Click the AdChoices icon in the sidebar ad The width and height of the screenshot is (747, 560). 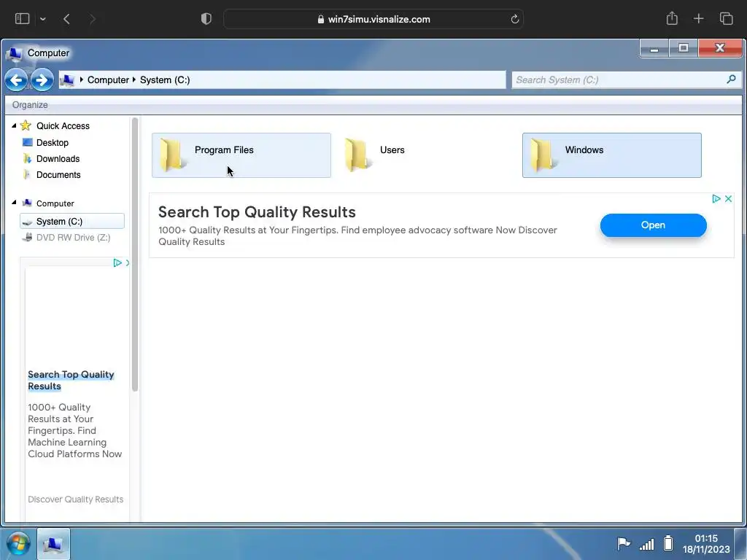(x=117, y=262)
